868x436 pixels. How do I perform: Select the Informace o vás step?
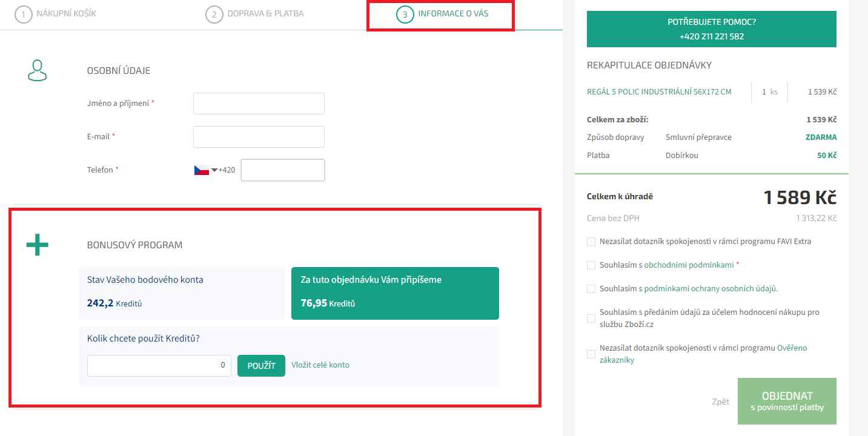(442, 14)
